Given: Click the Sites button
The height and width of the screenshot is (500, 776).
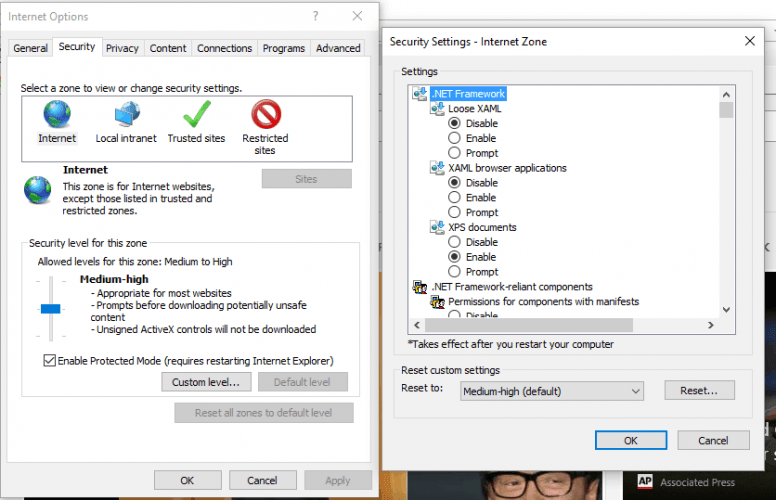Looking at the screenshot, I should pos(306,179).
